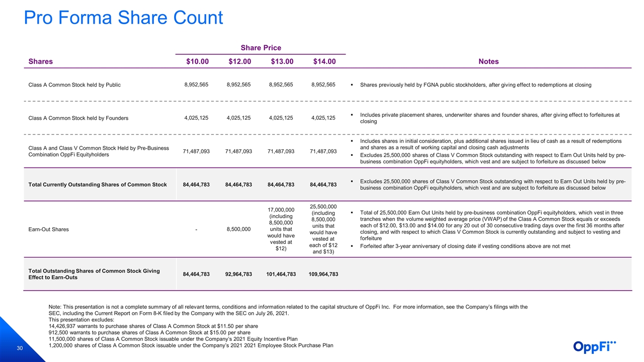Select Founders shares 4,025,125 under $12.00
The width and height of the screenshot is (644, 362).
pyautogui.click(x=239, y=118)
